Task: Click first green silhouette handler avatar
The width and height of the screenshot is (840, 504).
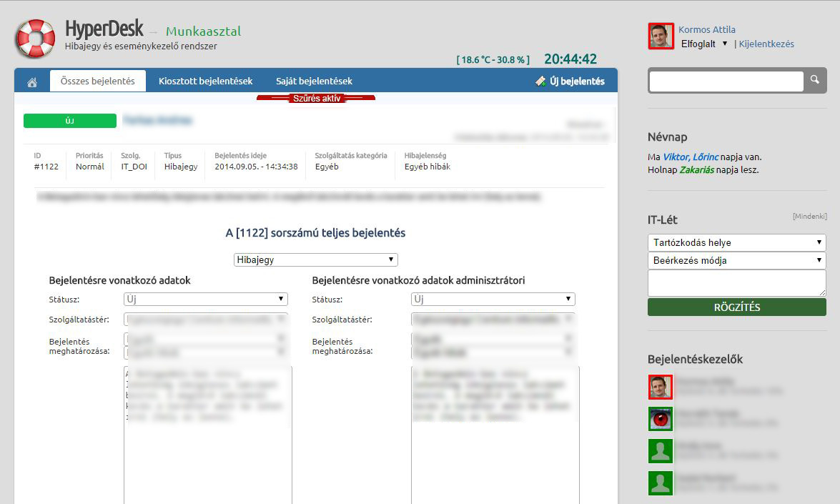Action: click(661, 451)
